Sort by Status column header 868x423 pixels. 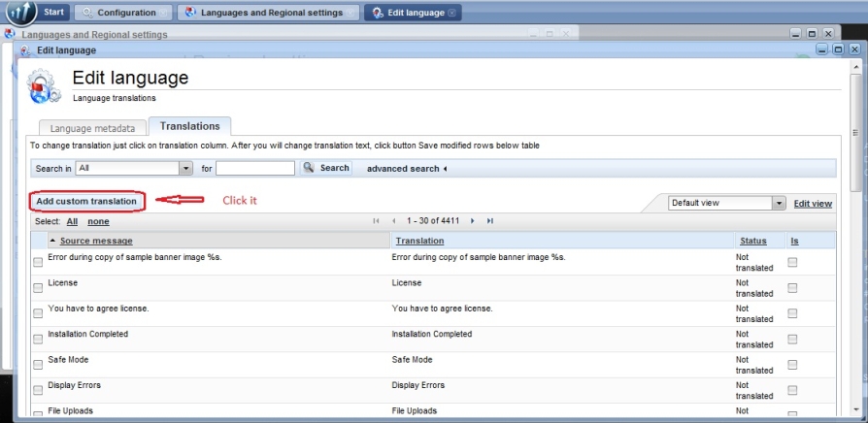(753, 241)
